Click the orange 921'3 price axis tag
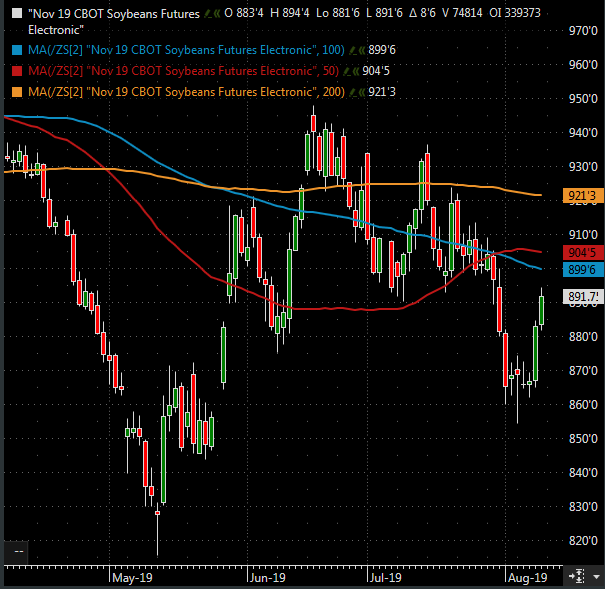605x589 pixels. 583,196
